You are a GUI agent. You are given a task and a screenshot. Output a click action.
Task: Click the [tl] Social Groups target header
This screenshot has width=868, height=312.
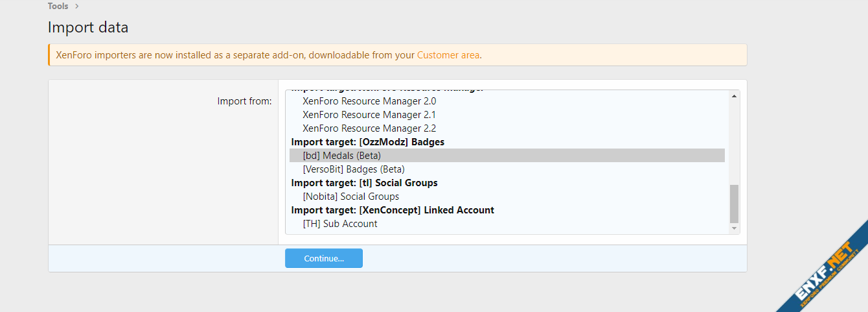pyautogui.click(x=364, y=183)
